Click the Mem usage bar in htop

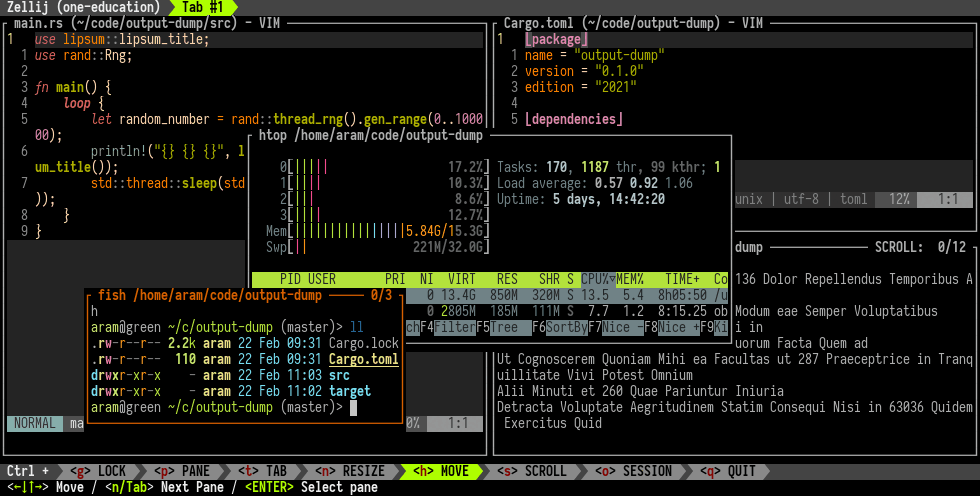[378, 231]
